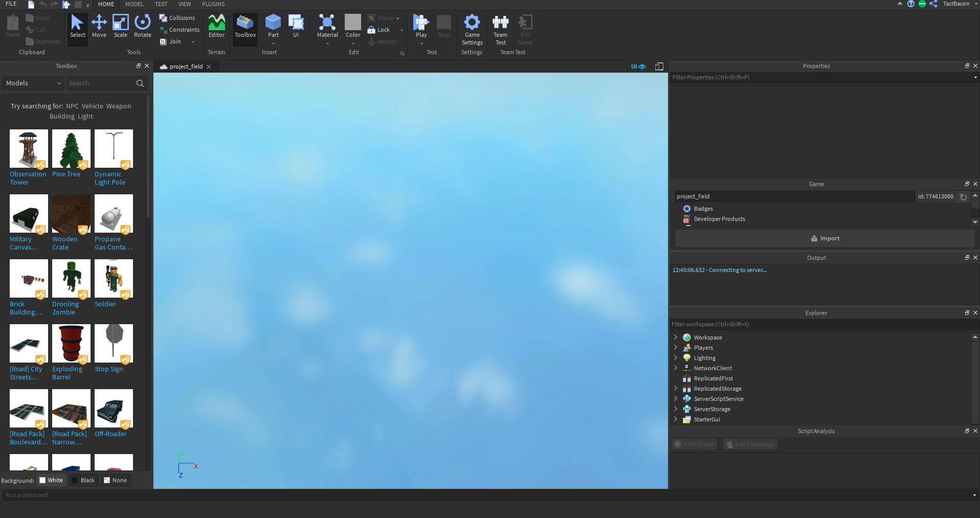
Task: Open the PLUGINS ribbon tab
Action: 213,4
